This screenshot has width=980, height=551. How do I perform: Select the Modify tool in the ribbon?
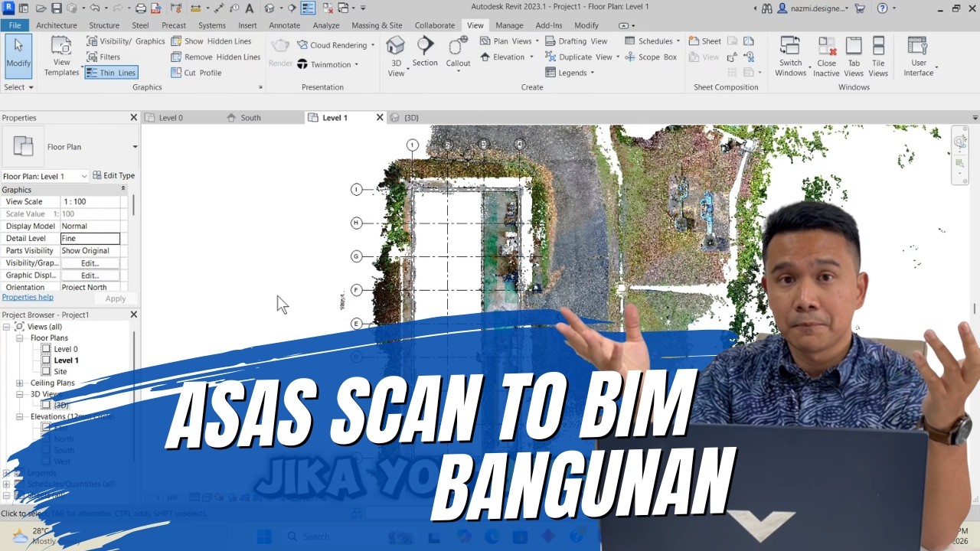pos(18,55)
